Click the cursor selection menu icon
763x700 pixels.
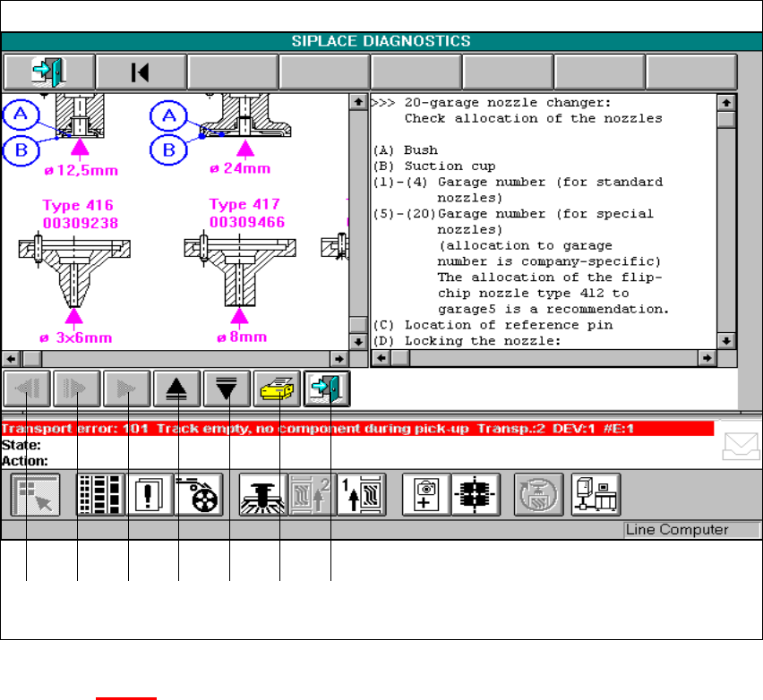pos(36,495)
